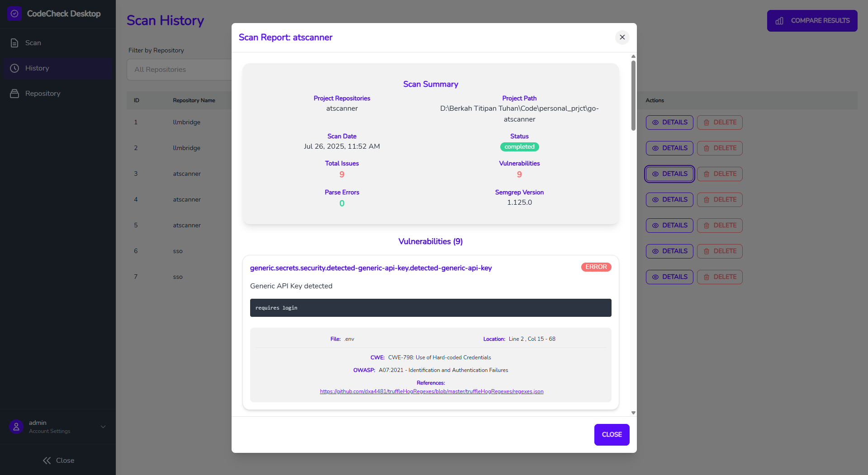Screen dimensions: 868x475
Task: Click the Scan document icon in sidebar
Action: 14,43
